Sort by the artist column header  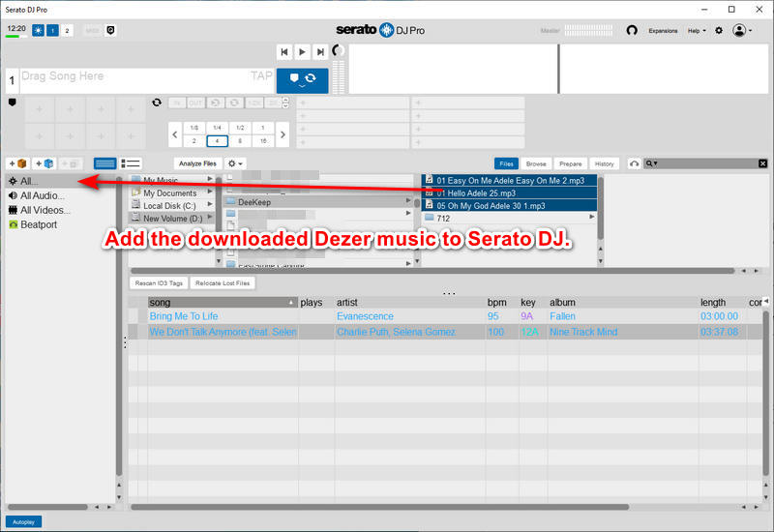[347, 302]
